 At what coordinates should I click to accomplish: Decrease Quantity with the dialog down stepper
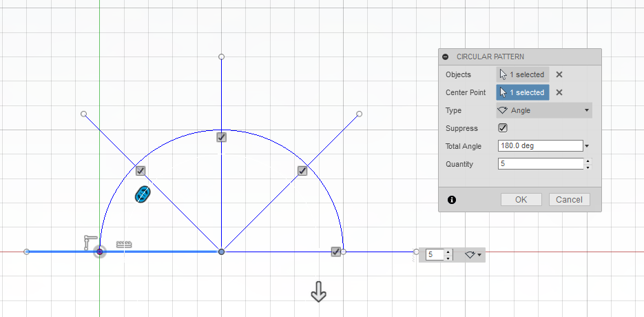[x=588, y=167]
